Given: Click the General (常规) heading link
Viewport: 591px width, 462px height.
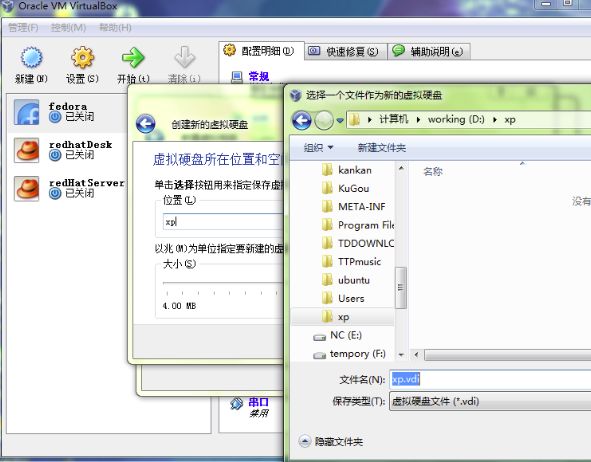Looking at the screenshot, I should (x=259, y=76).
